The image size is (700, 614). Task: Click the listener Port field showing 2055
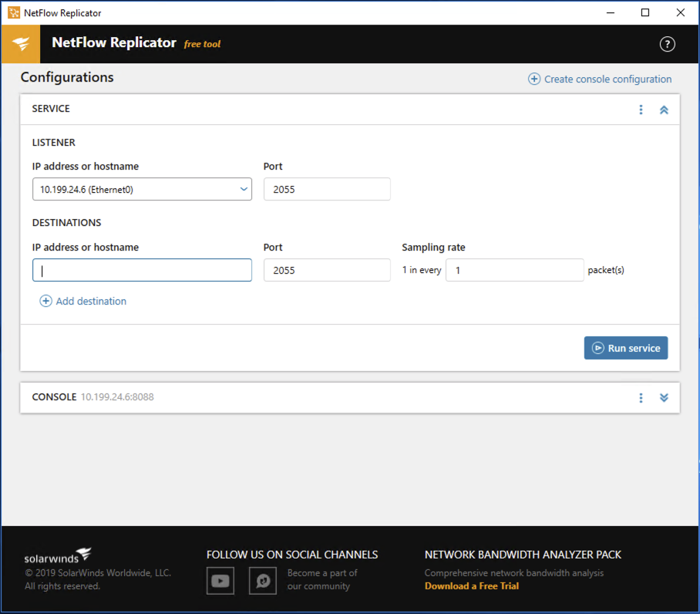pos(327,189)
